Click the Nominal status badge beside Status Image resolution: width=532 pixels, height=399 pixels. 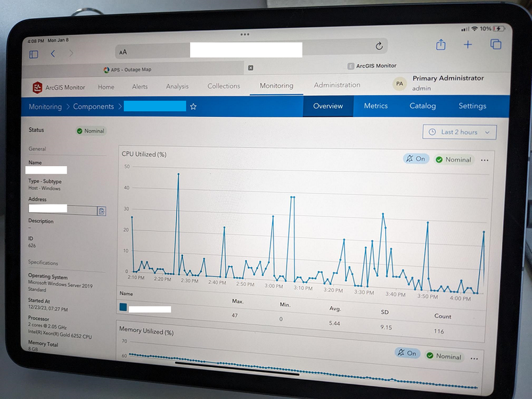[x=91, y=131]
